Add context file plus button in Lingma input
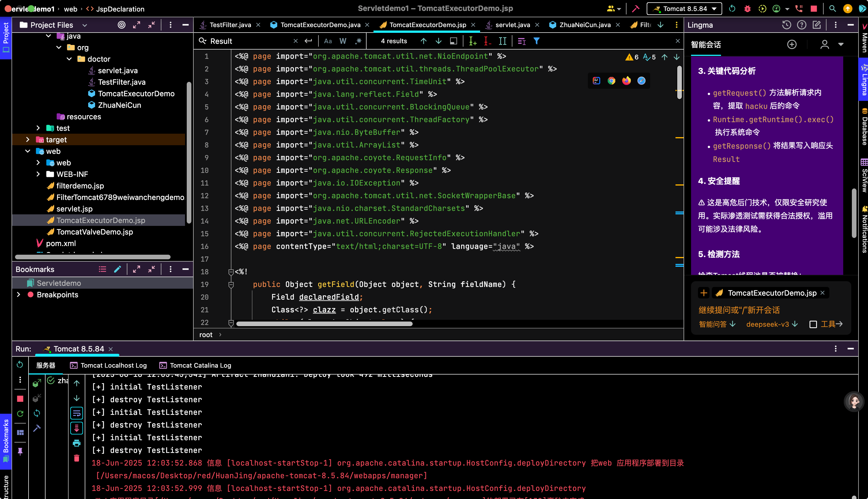 click(703, 293)
